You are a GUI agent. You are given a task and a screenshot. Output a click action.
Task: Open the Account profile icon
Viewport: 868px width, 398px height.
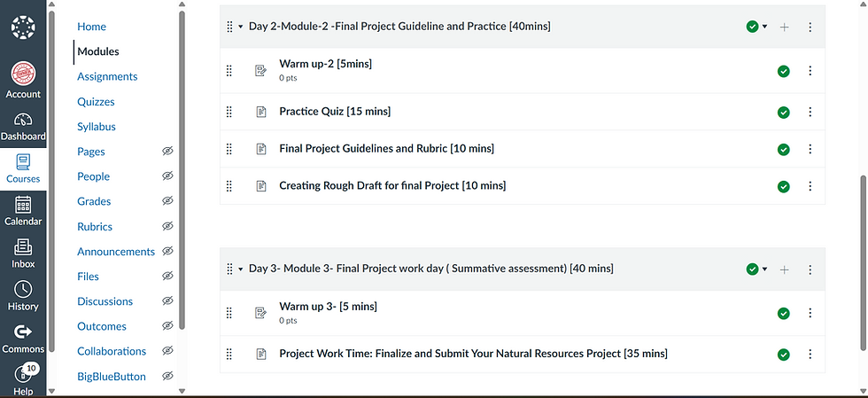(x=23, y=80)
